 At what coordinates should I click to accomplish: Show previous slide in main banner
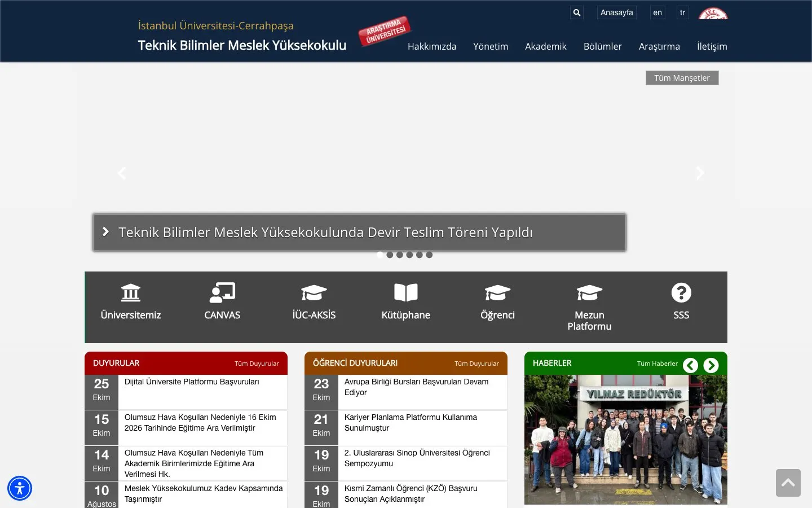(x=122, y=173)
